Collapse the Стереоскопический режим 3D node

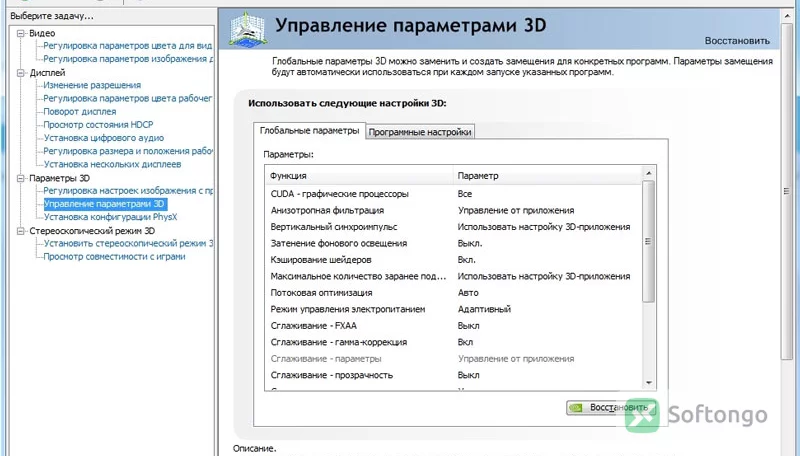click(x=20, y=231)
